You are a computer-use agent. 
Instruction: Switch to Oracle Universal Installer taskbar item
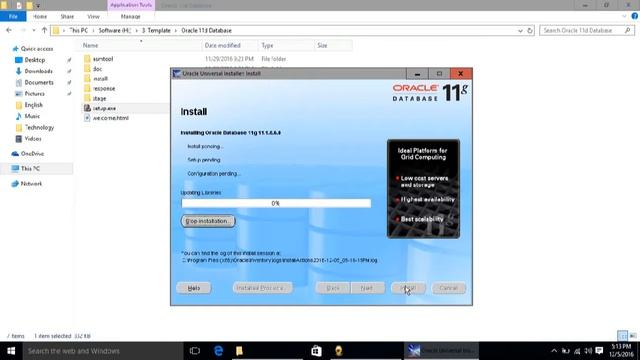tap(441, 351)
